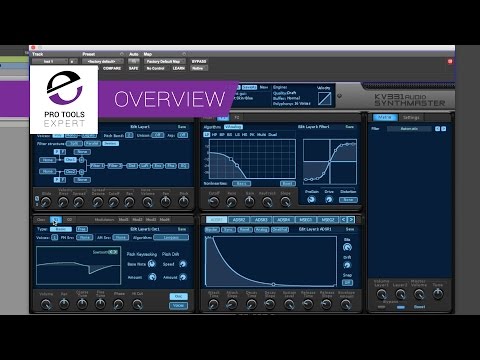Toggle the Arp Off switch

(182, 135)
